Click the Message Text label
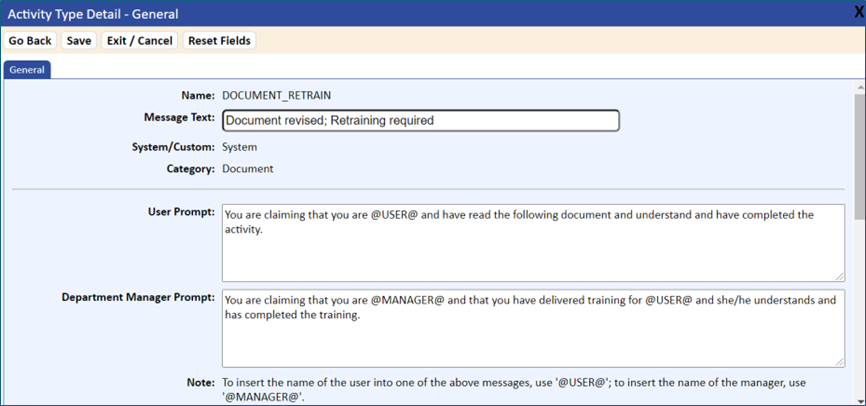Viewport: 866px width, 406px height. pyautogui.click(x=179, y=118)
